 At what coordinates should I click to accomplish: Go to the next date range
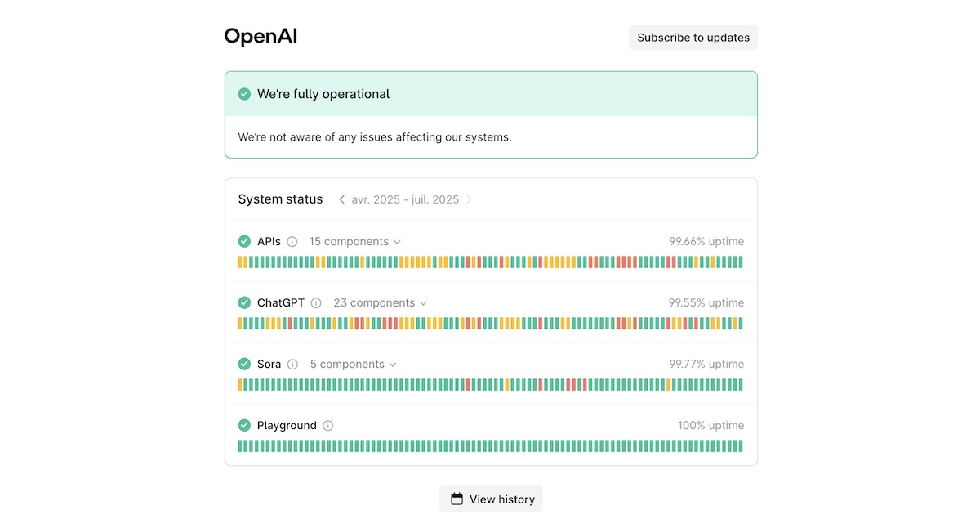tap(469, 199)
